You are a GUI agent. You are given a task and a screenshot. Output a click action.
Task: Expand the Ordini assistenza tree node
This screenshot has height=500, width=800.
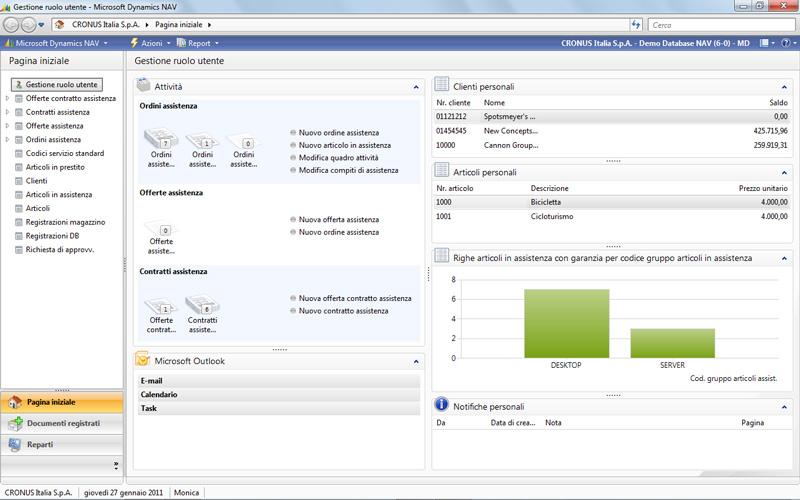7,140
